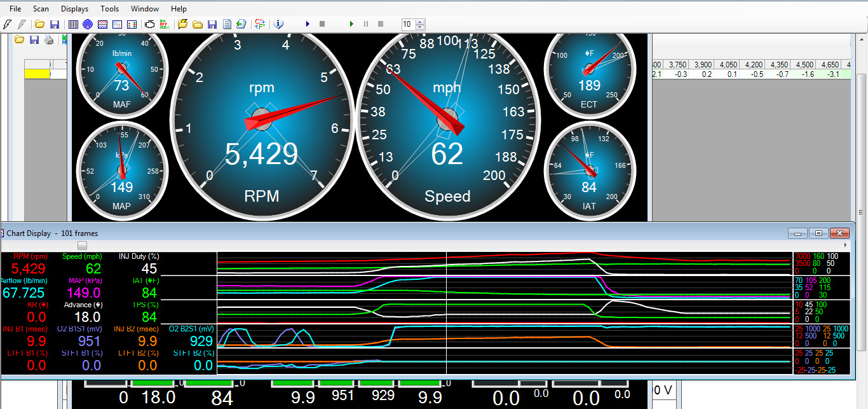Click the greyed-out disconnect lightning icon
The width and height of the screenshot is (868, 409).
[x=22, y=24]
